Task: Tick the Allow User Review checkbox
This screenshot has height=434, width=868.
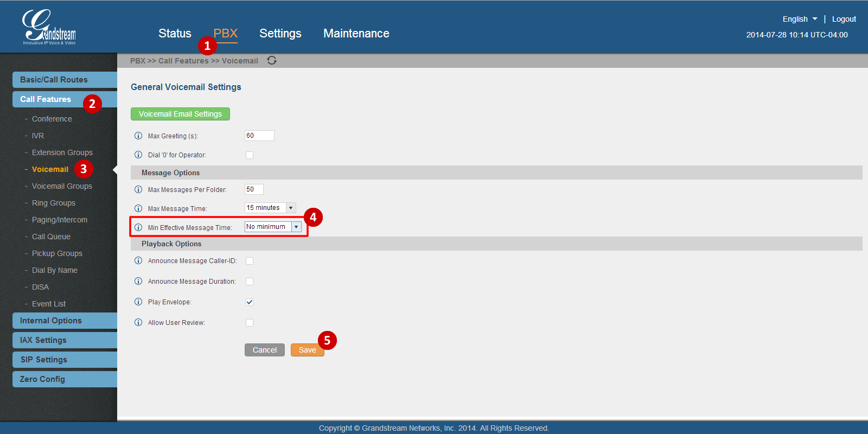Action: point(250,323)
